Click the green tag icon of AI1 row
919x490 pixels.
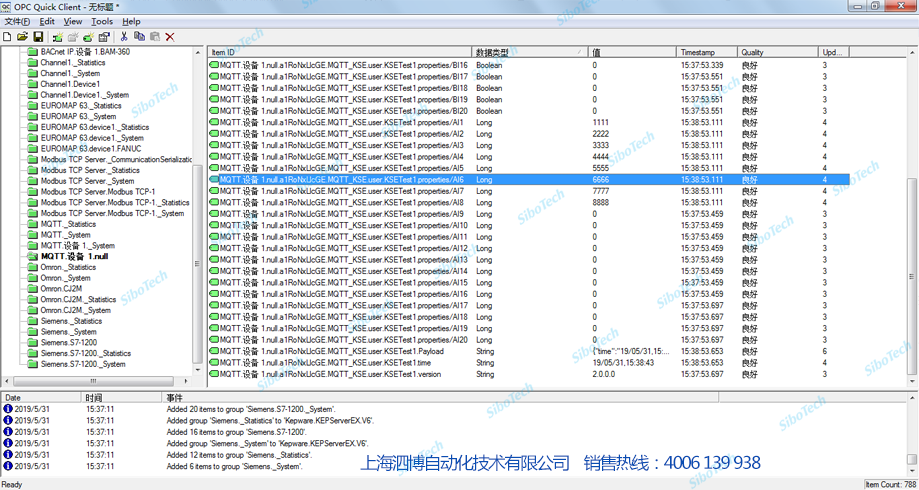pos(214,122)
